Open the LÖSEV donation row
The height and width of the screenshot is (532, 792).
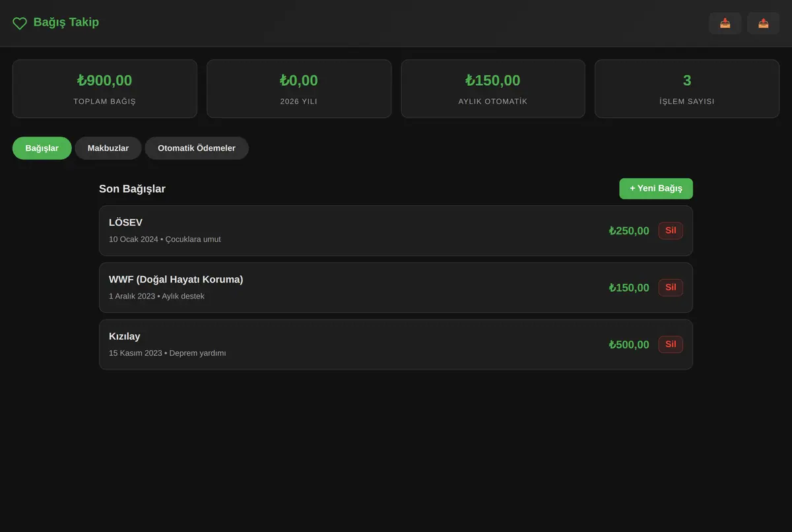(x=396, y=230)
